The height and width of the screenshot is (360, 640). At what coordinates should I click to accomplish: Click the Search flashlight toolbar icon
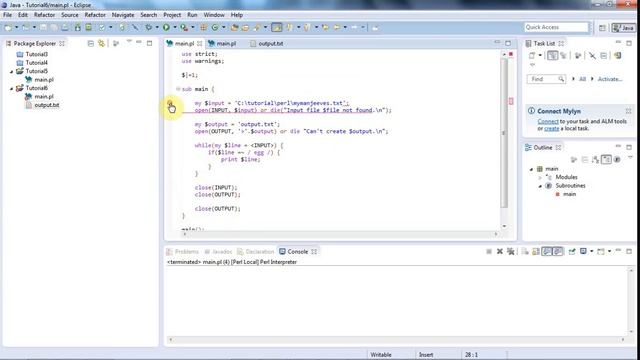[257, 27]
